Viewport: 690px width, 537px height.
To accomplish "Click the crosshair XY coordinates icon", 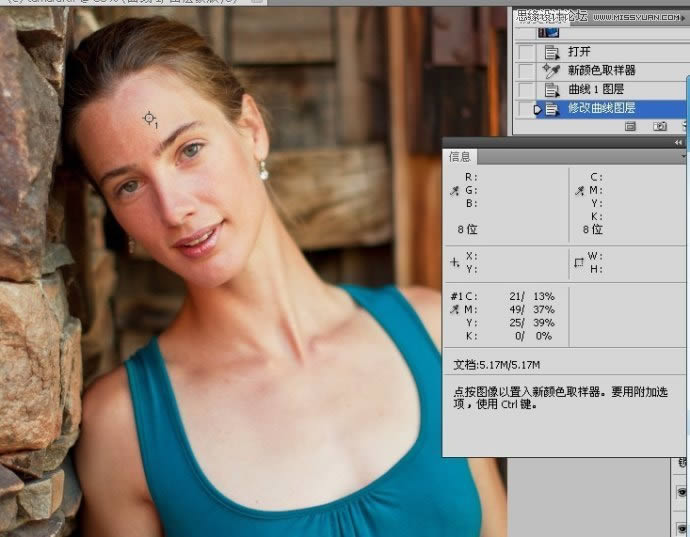I will (455, 262).
